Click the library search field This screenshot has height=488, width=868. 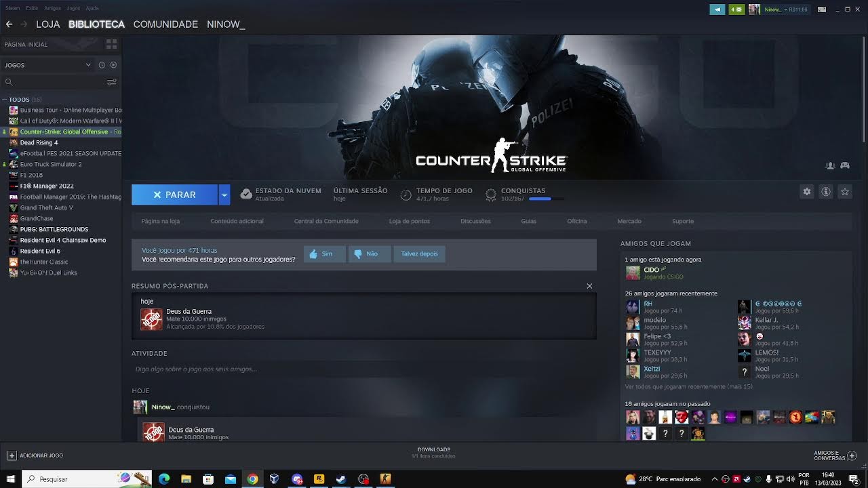pos(54,82)
